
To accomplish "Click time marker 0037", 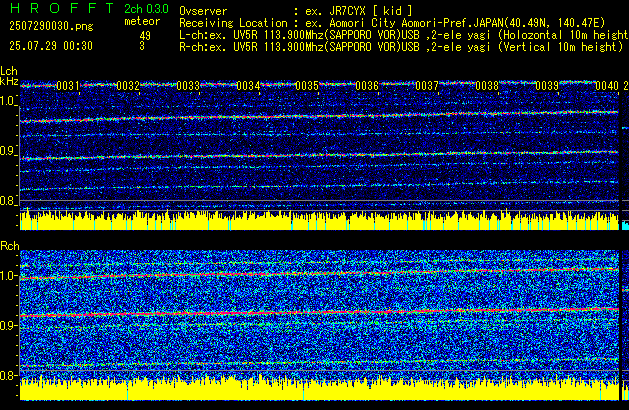I will click(x=427, y=86).
